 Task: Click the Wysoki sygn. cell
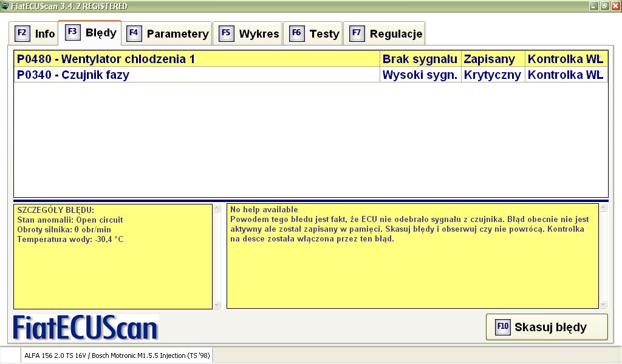click(420, 75)
